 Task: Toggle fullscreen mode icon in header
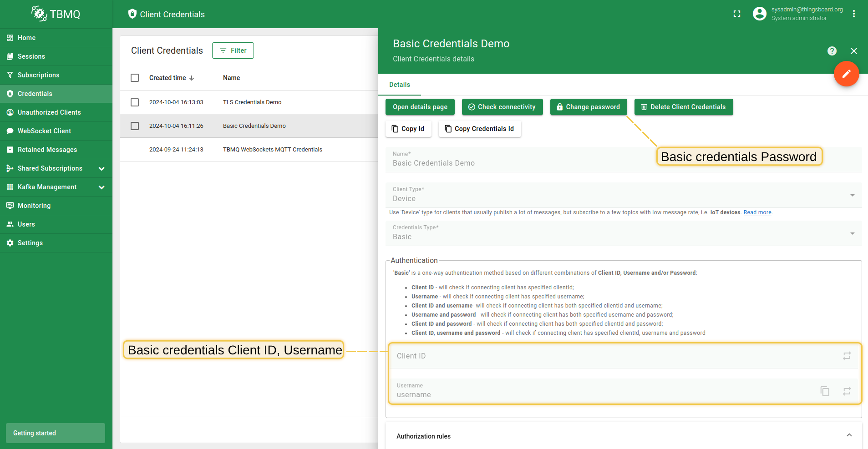click(737, 14)
